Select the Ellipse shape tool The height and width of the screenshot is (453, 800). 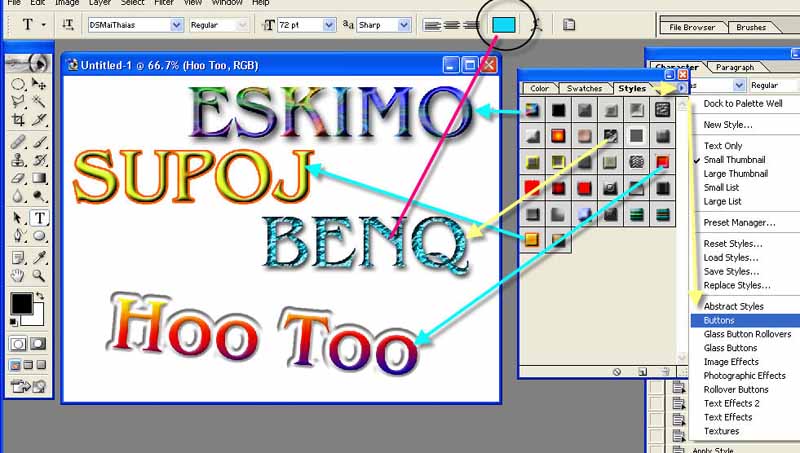tap(39, 236)
